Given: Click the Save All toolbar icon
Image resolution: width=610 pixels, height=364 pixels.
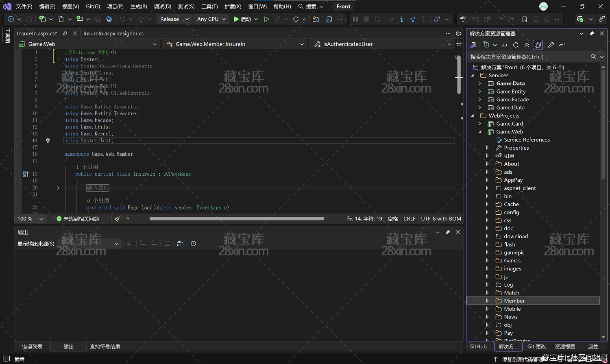Looking at the screenshot, I should 109,19.
